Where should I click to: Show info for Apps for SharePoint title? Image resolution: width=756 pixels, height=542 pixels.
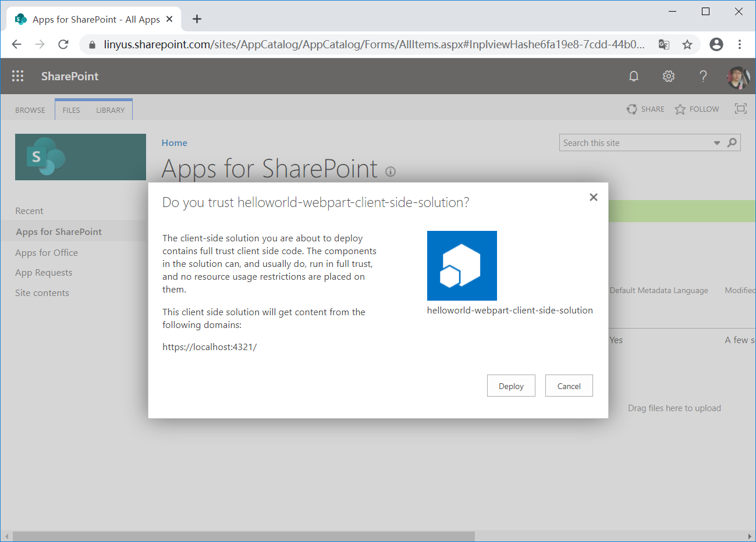click(391, 171)
